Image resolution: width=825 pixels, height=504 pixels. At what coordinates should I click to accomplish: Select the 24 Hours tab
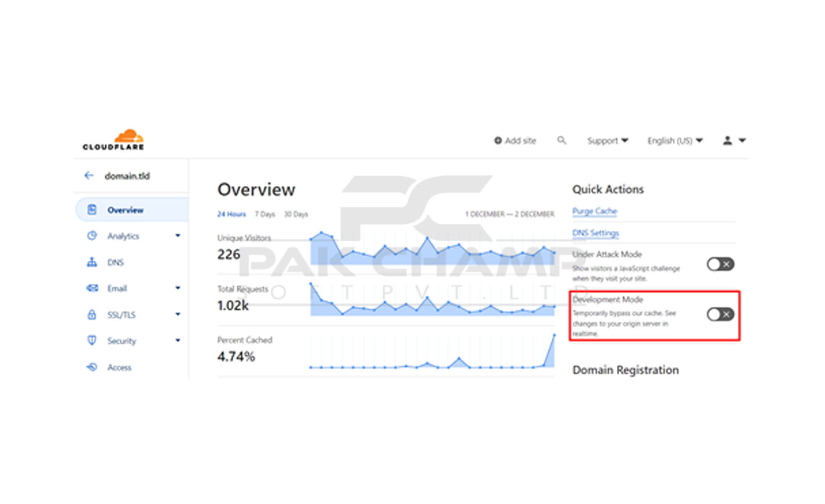231,214
